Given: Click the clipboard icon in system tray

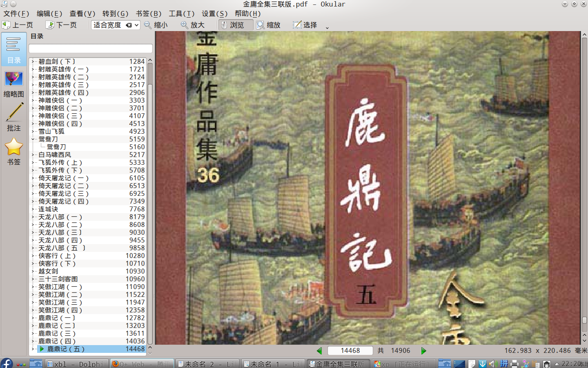Looking at the screenshot, I should coord(536,364).
